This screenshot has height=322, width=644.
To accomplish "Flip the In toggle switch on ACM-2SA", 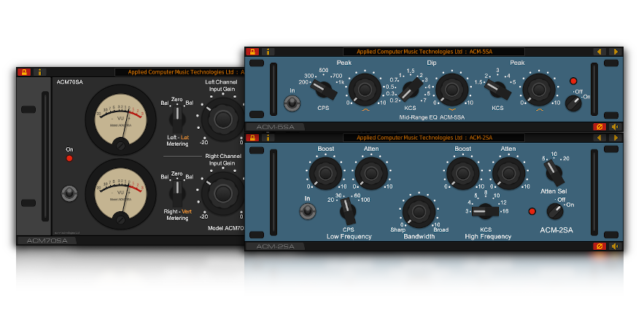I will [x=308, y=211].
